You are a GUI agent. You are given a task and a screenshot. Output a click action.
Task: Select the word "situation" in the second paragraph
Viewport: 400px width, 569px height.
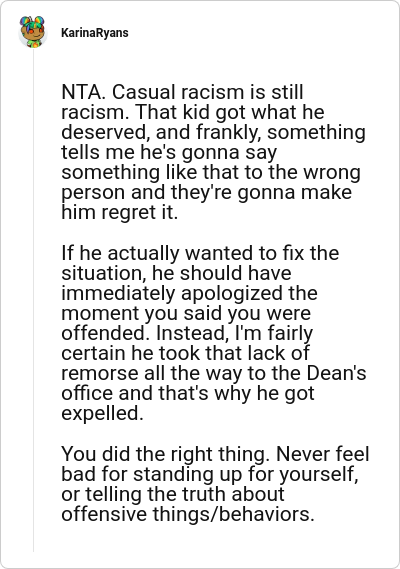click(103, 273)
